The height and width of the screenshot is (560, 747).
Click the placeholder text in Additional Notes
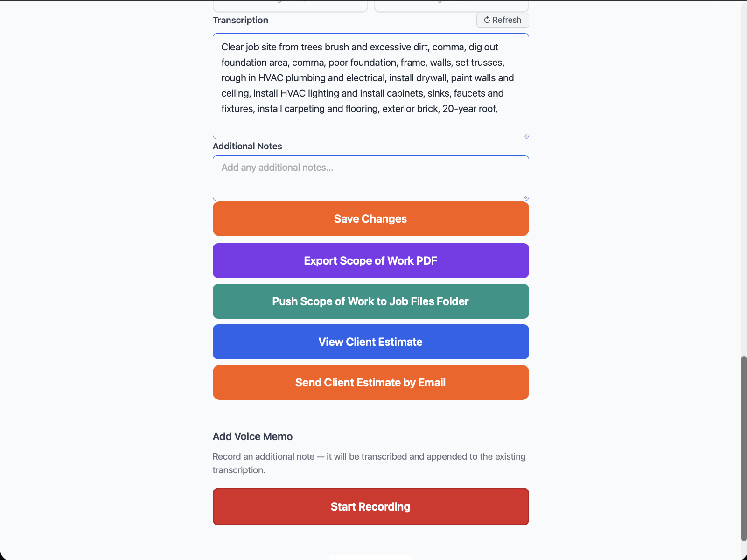277,167
